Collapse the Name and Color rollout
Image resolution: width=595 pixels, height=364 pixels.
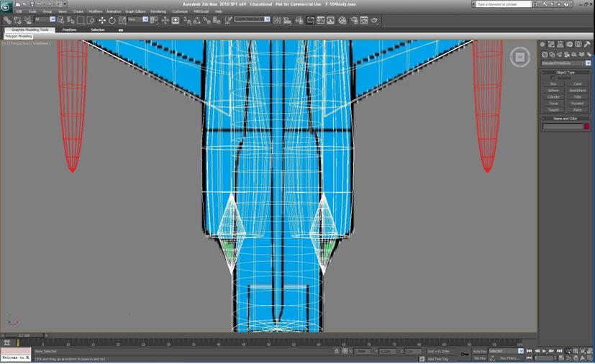point(566,119)
